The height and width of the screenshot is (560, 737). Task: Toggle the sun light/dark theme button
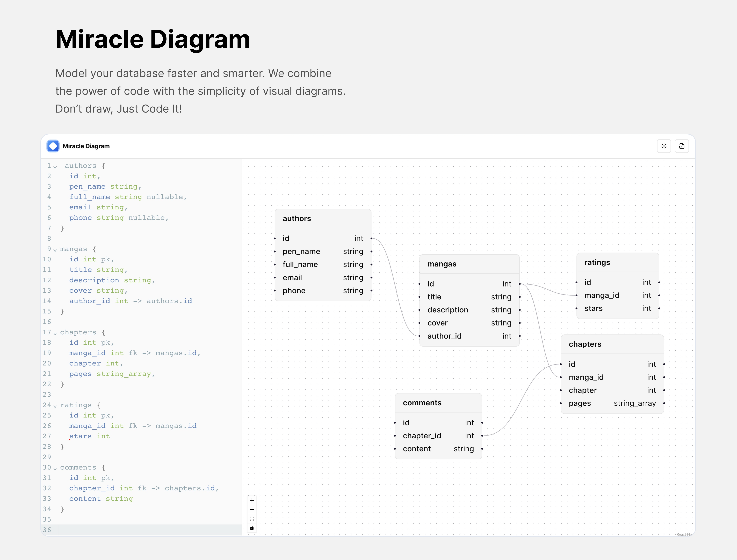[x=664, y=146]
